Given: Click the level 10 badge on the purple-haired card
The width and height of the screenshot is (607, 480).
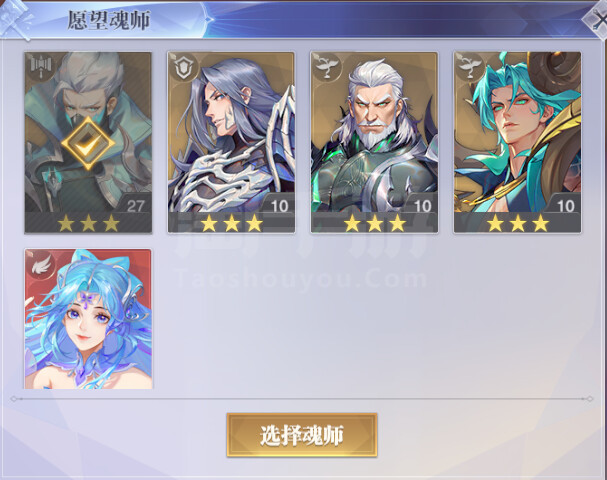Looking at the screenshot, I should tap(279, 205).
